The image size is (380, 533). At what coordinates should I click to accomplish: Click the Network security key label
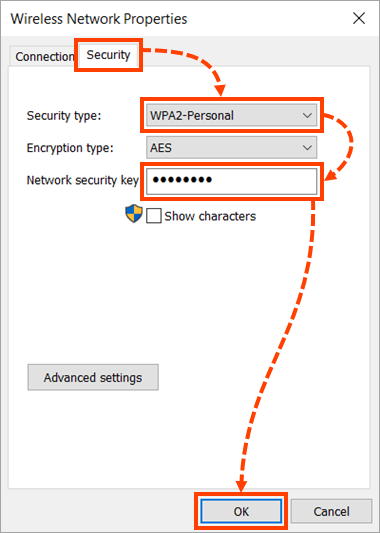82,180
